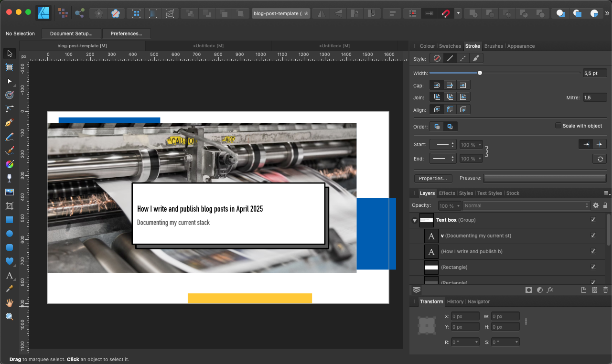Enable the Scale with object checkbox
This screenshot has width=612, height=364.
[558, 126]
